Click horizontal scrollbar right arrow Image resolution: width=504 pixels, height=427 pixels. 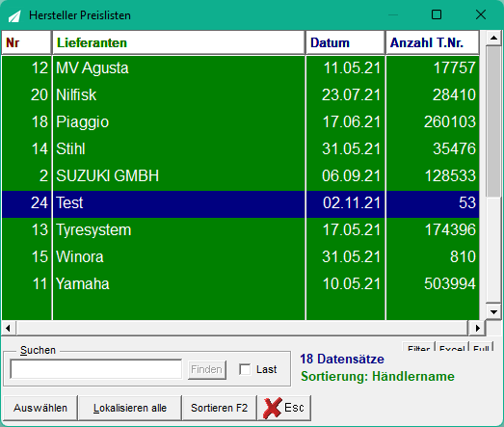[477, 328]
